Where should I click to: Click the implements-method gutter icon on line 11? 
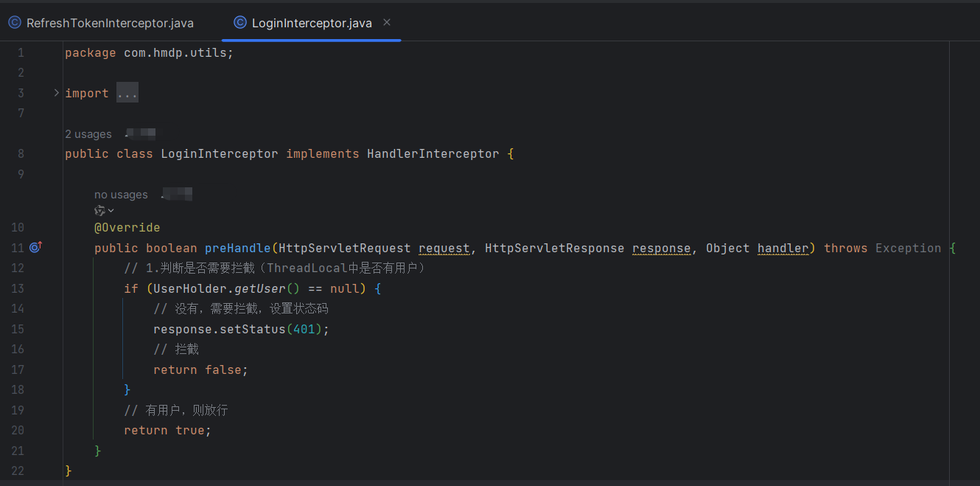point(36,248)
